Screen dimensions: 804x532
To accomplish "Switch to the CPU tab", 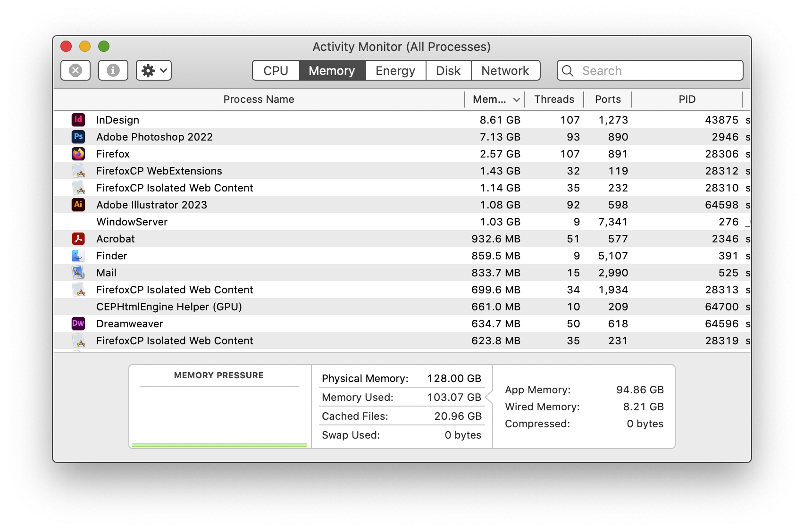I will click(x=276, y=71).
